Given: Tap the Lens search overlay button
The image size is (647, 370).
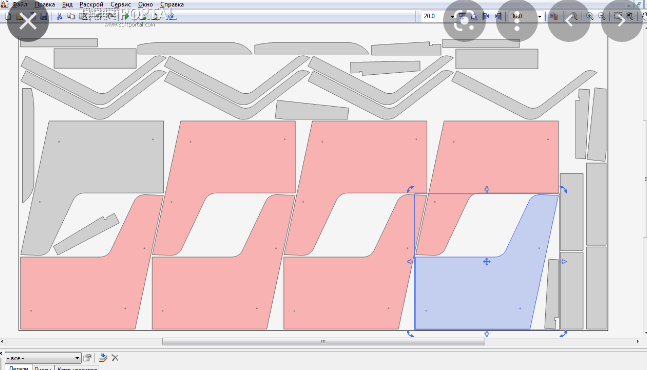Looking at the screenshot, I should tap(464, 21).
